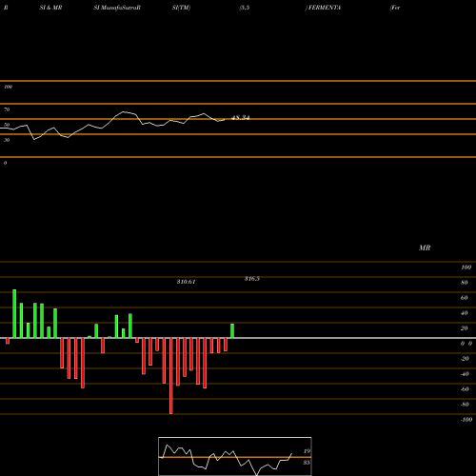The width and height of the screenshot is (476, 476).
Task: Click the 'SI(TM)' header text
Action: 181,8
